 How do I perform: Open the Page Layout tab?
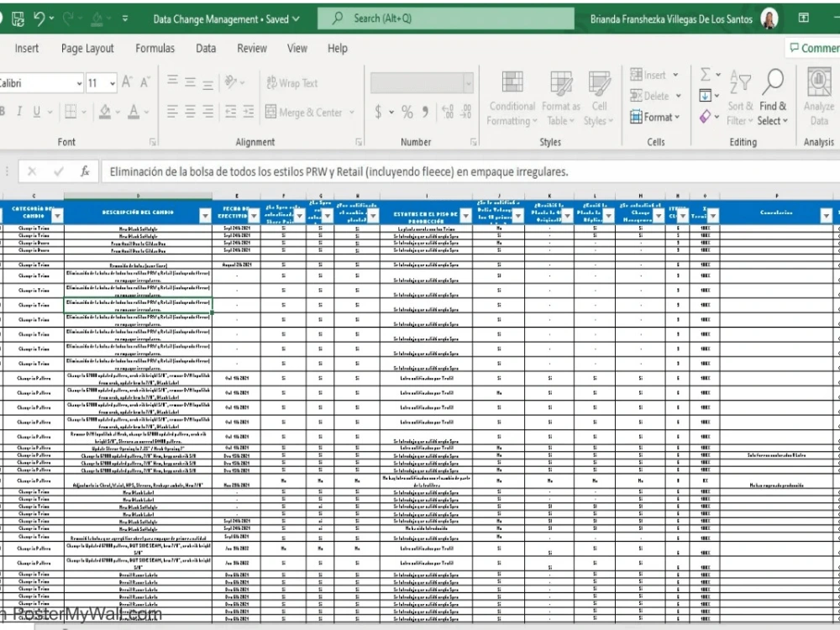tap(87, 48)
